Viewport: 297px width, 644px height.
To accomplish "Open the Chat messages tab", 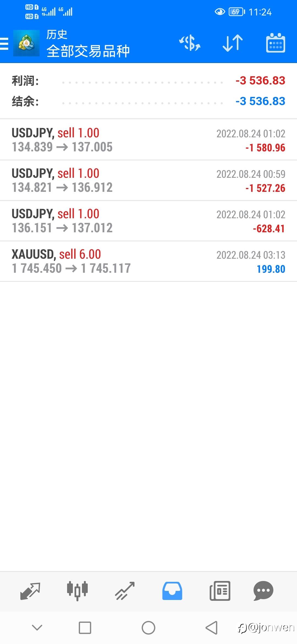I will [263, 591].
